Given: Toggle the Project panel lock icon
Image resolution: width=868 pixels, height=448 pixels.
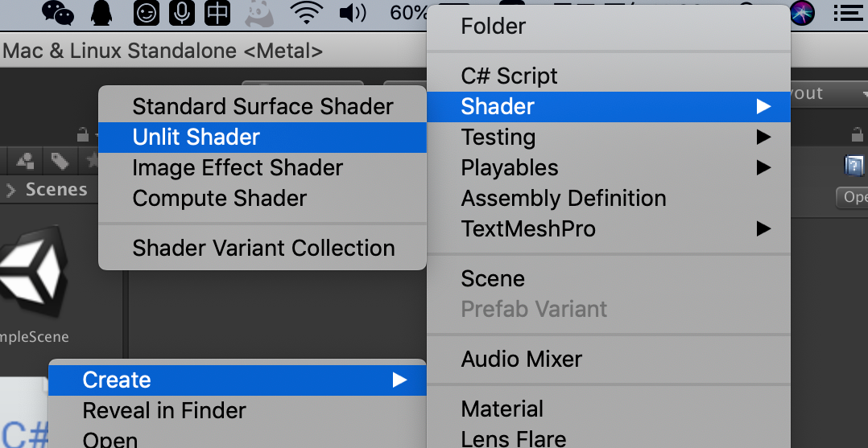Looking at the screenshot, I should 82,134.
